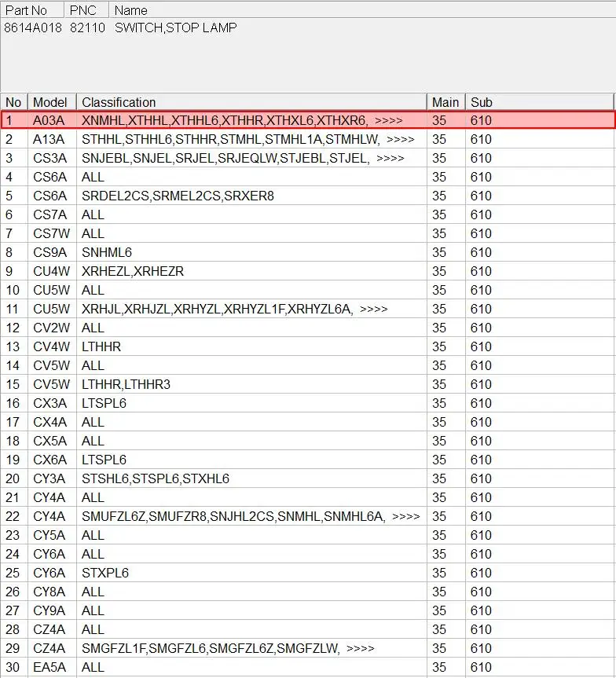The height and width of the screenshot is (678, 616).
Task: Select classification LTSPL6 for CX3A
Action: point(104,404)
